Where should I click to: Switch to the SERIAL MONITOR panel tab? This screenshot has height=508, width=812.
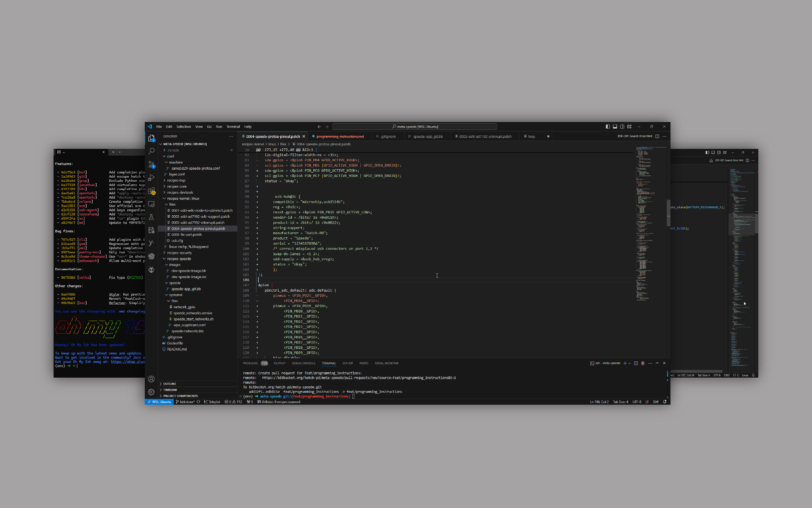tap(386, 363)
